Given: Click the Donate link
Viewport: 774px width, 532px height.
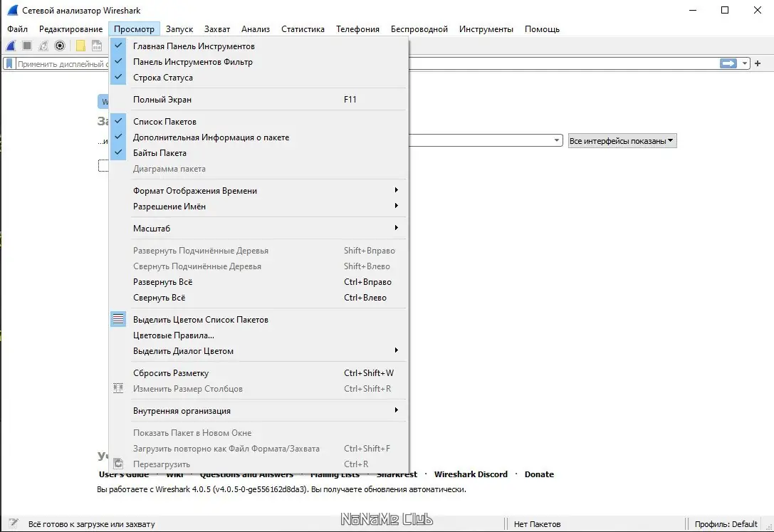Looking at the screenshot, I should 539,474.
